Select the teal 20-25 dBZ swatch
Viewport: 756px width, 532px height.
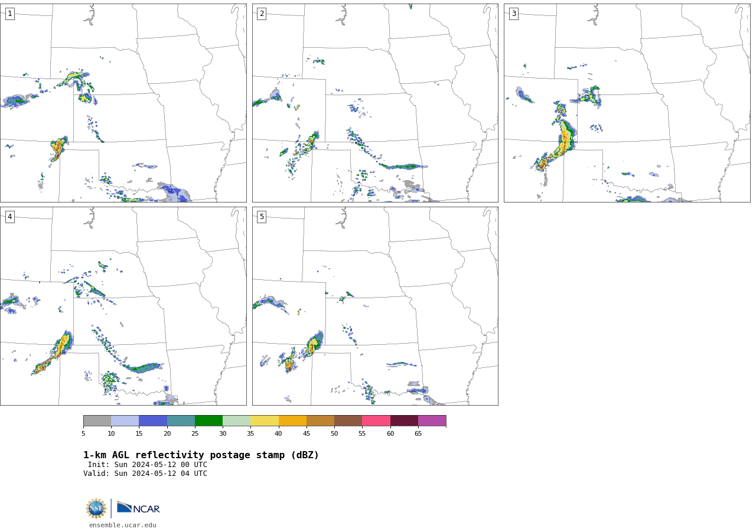point(181,421)
